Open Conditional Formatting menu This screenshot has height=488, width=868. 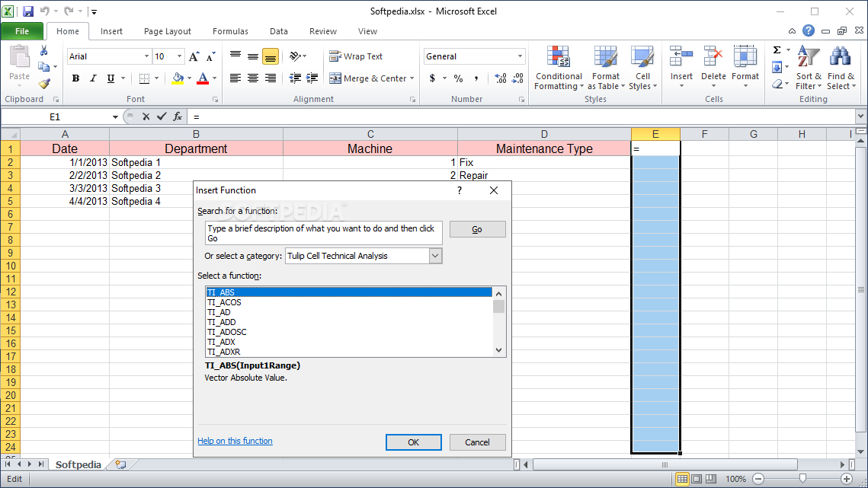[x=559, y=68]
